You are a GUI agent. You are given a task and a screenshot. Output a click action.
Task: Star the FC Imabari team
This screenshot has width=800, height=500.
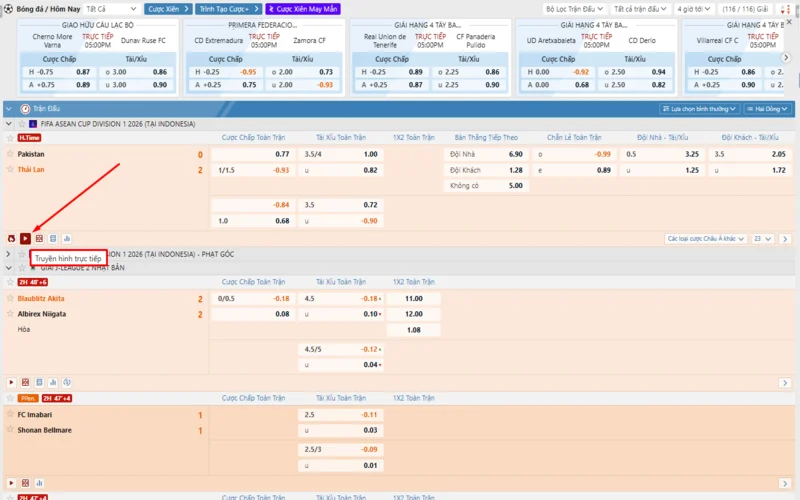pos(10,414)
